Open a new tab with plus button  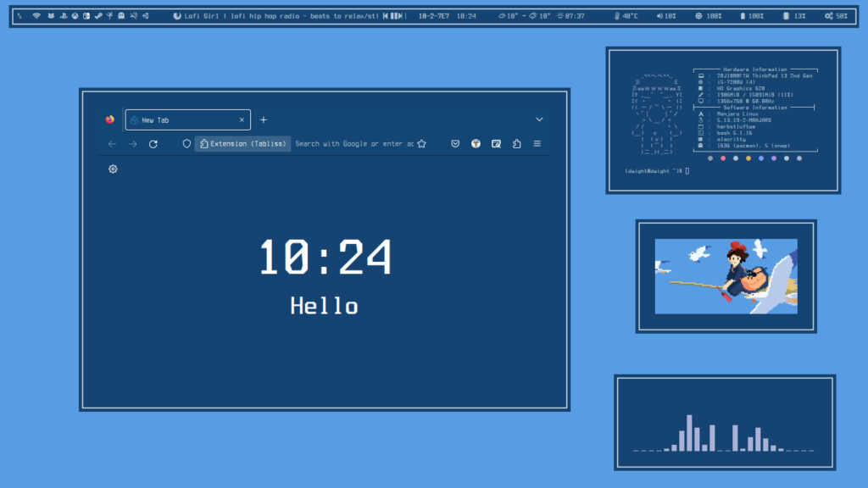(x=264, y=120)
